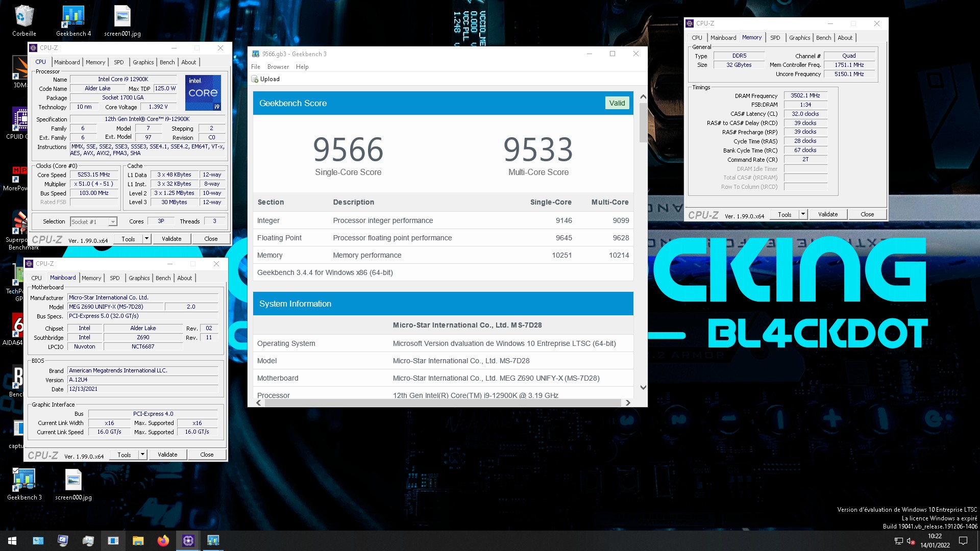Open the network status tray icon
The width and height of the screenshot is (980, 551).
(x=898, y=541)
